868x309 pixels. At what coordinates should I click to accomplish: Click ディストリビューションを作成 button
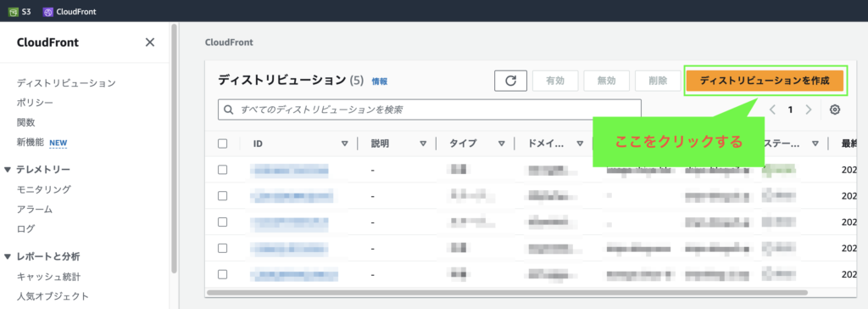coord(765,81)
